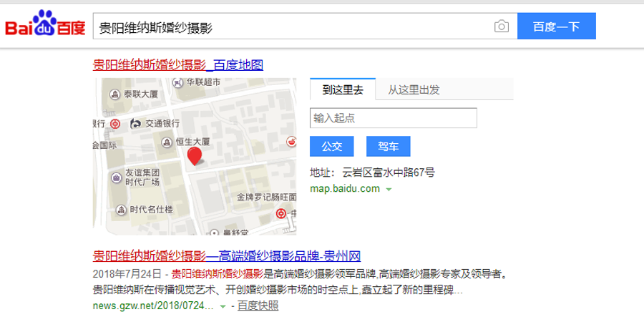Viewport: 644px width, 317px height.
Task: Click 金牌罗记肠旺面 label on map
Action: point(266,197)
